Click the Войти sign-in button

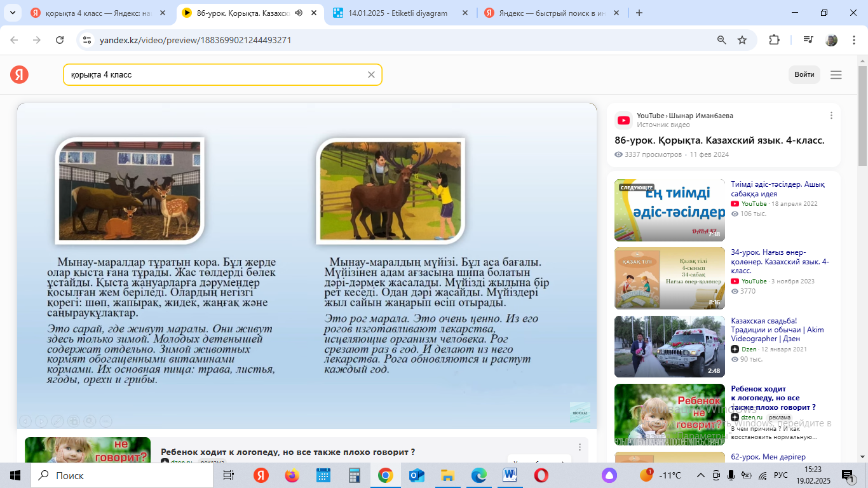804,75
